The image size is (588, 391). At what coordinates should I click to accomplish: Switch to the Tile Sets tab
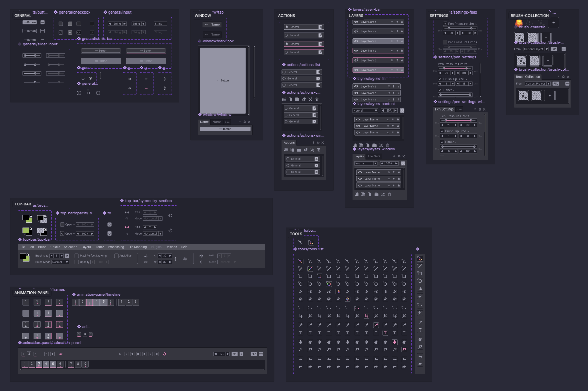point(374,156)
